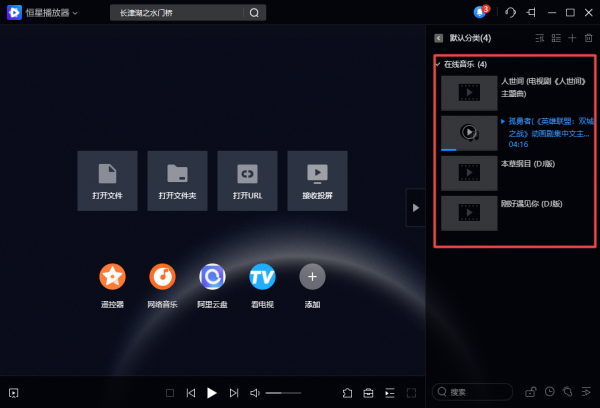The height and width of the screenshot is (408, 600).
Task: Switch the playlist view mode icon
Action: point(556,38)
